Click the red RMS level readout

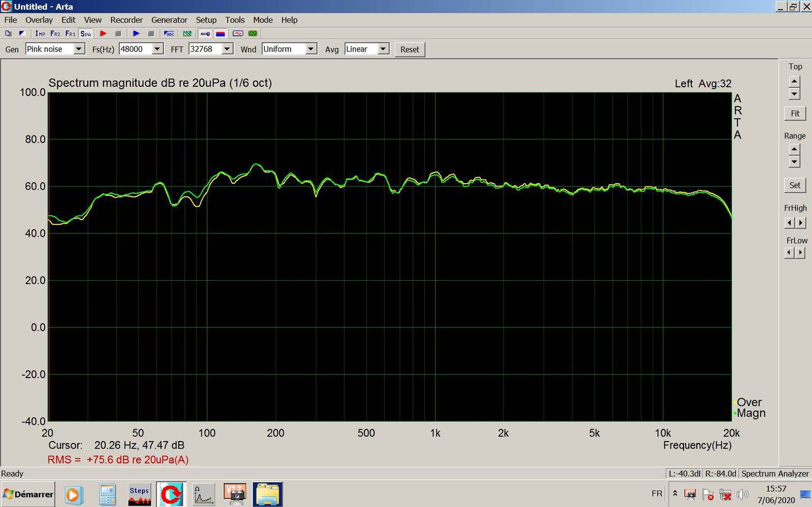118,460
